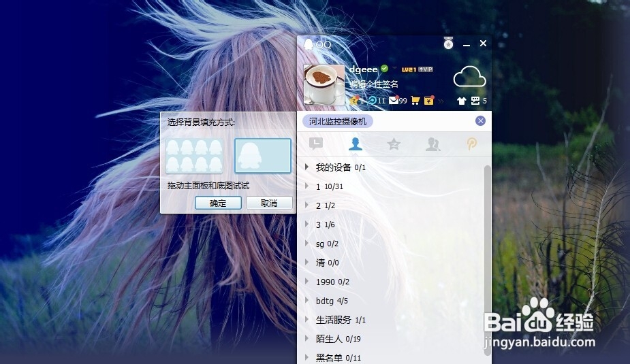Image resolution: width=630 pixels, height=364 pixels.
Task: Select the tiled background fill option
Action: pyautogui.click(x=194, y=156)
